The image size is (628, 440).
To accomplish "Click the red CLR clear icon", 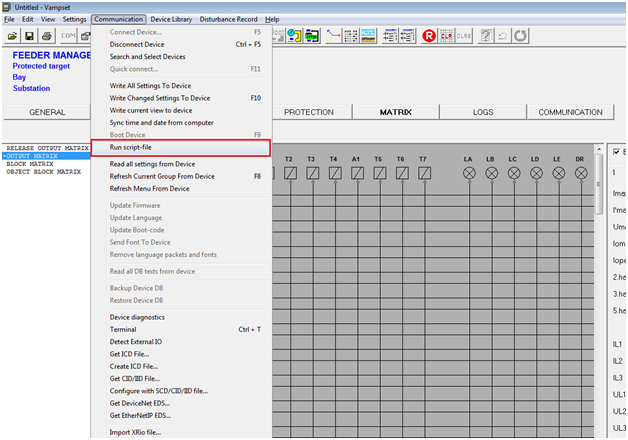I will tap(446, 36).
